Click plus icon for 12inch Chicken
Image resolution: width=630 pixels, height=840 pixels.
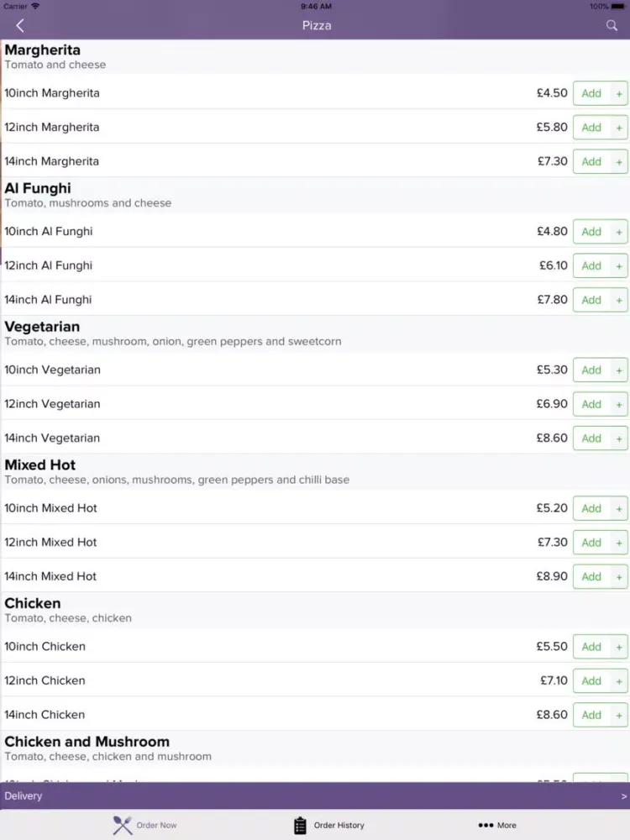click(619, 680)
